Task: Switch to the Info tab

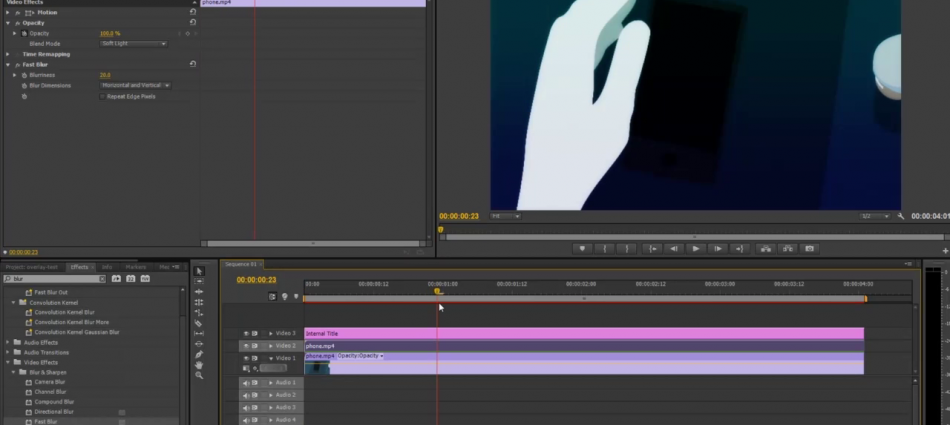Action: pyautogui.click(x=107, y=267)
